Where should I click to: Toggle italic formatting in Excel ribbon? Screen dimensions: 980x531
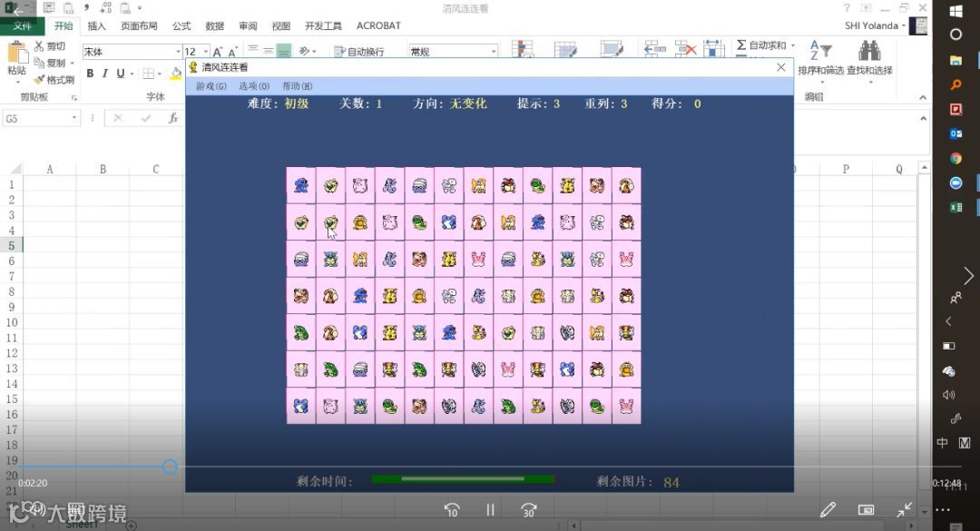(x=105, y=74)
